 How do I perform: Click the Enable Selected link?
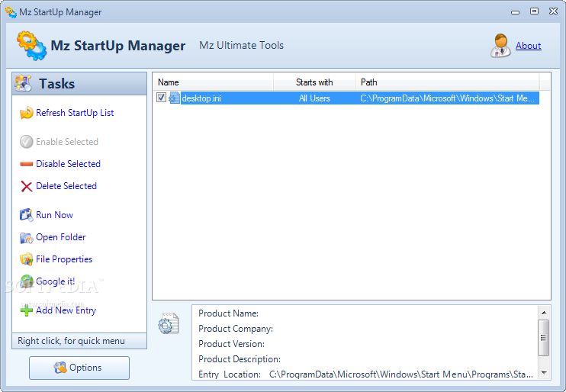(x=67, y=142)
